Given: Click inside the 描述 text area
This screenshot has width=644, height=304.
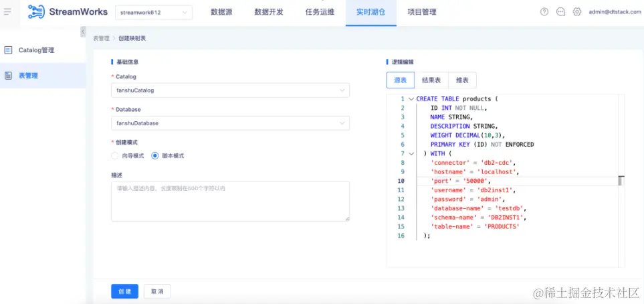Looking at the screenshot, I should point(231,202).
